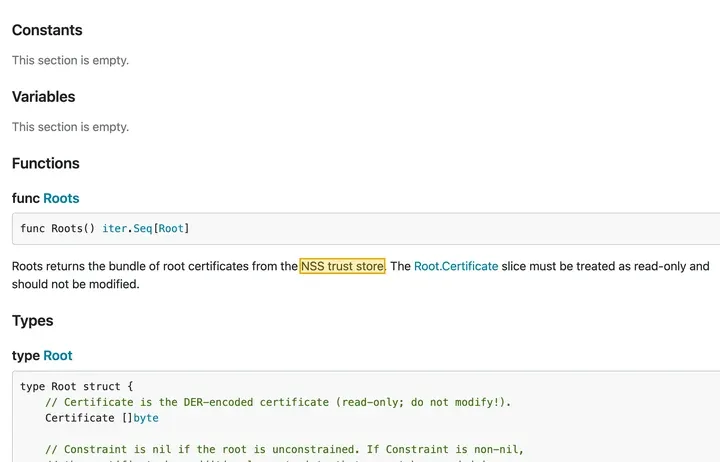720x462 pixels.
Task: Click the Variables section heading
Action: 44,96
